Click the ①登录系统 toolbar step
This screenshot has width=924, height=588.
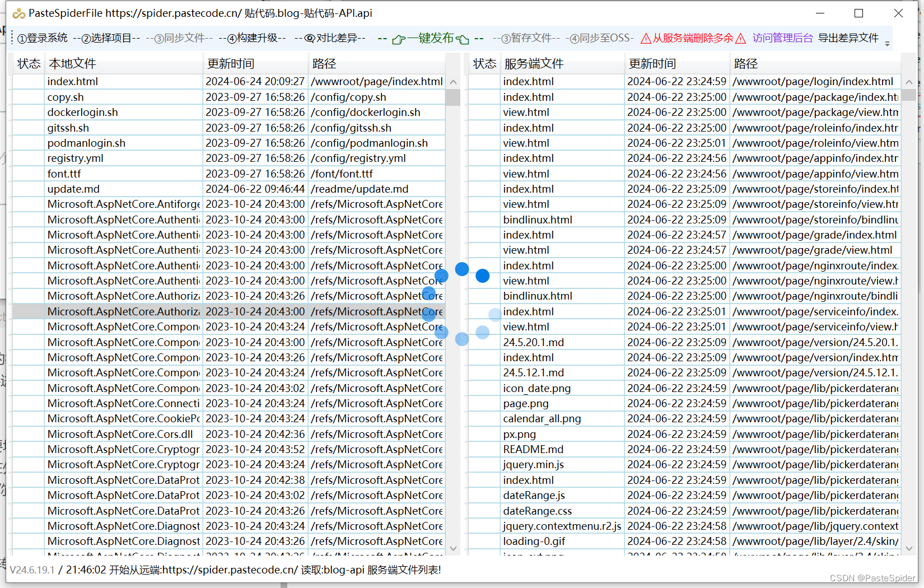click(x=43, y=38)
